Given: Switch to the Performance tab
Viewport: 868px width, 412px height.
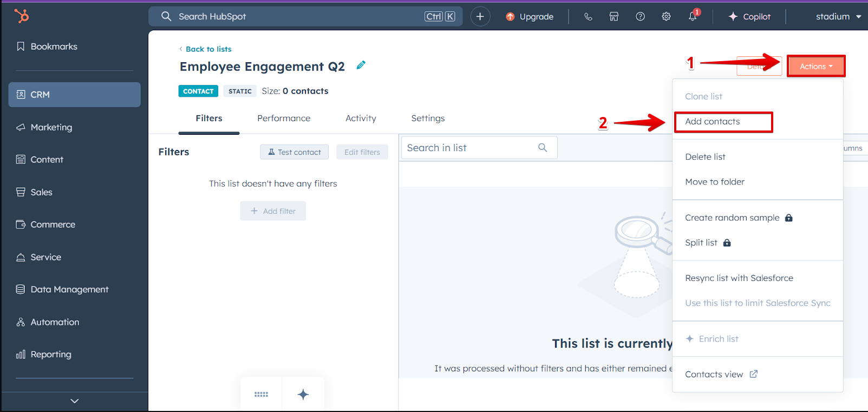Looking at the screenshot, I should (284, 118).
